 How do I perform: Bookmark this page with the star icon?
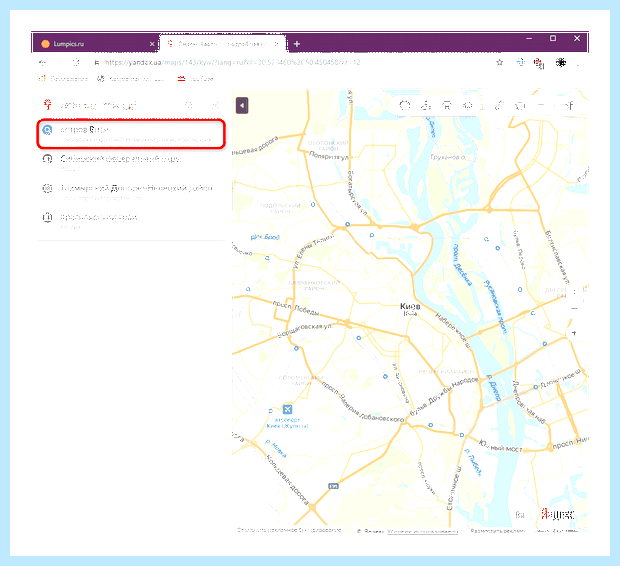click(500, 62)
